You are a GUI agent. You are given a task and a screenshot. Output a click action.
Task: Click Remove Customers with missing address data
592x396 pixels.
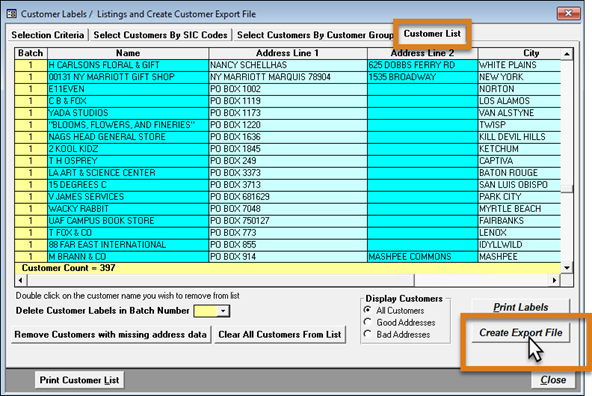pyautogui.click(x=111, y=334)
